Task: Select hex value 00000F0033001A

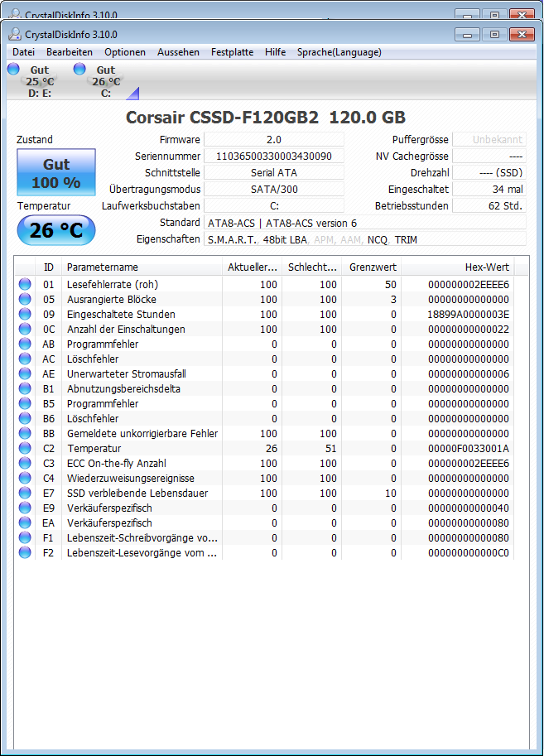Action: [x=469, y=449]
